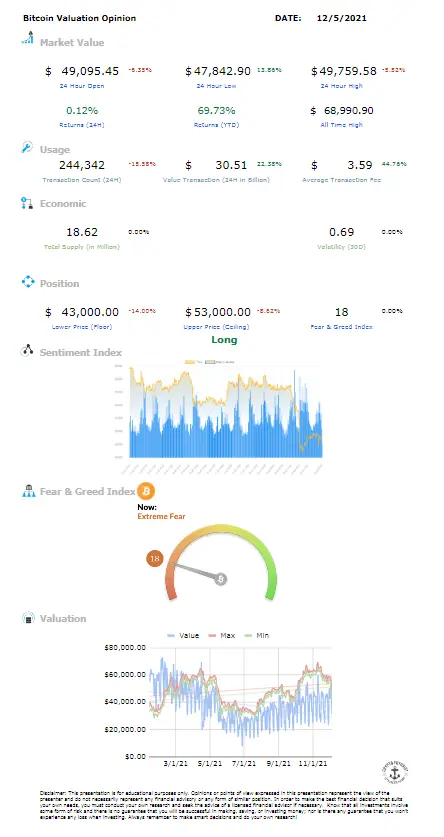The width and height of the screenshot is (444, 837).
Task: Click the disclaimer paragraph text
Action: [x=224, y=807]
